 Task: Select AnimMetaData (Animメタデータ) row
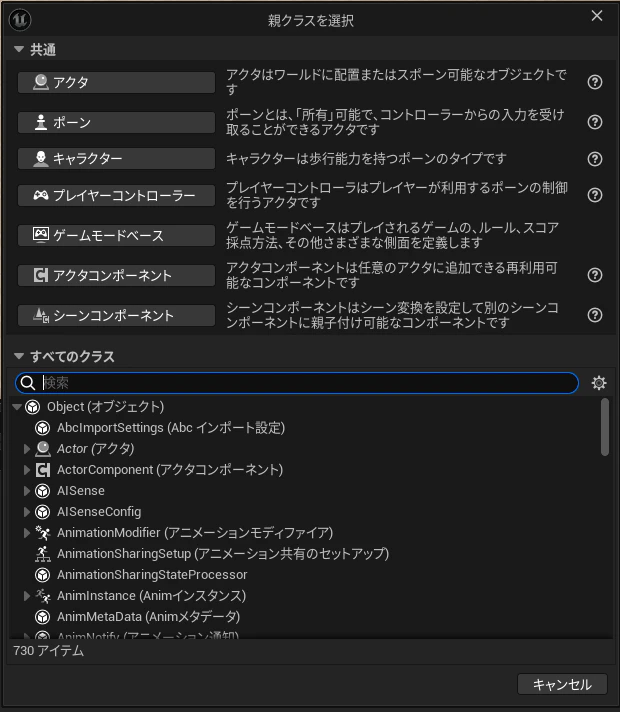click(x=149, y=617)
